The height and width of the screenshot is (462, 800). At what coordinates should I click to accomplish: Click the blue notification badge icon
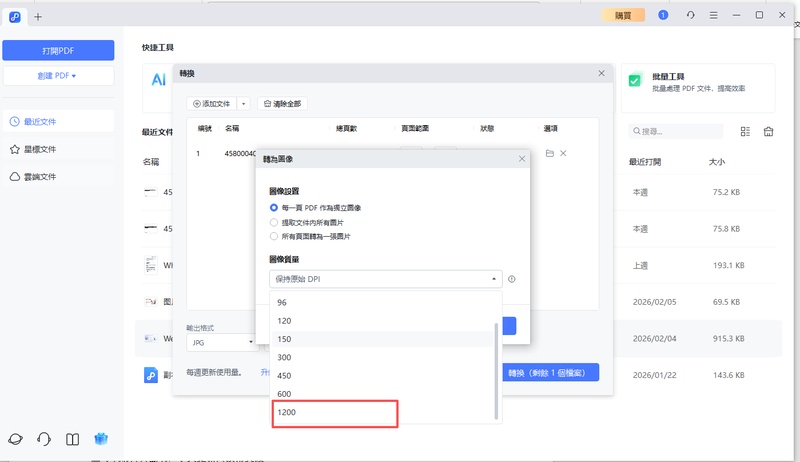click(663, 15)
